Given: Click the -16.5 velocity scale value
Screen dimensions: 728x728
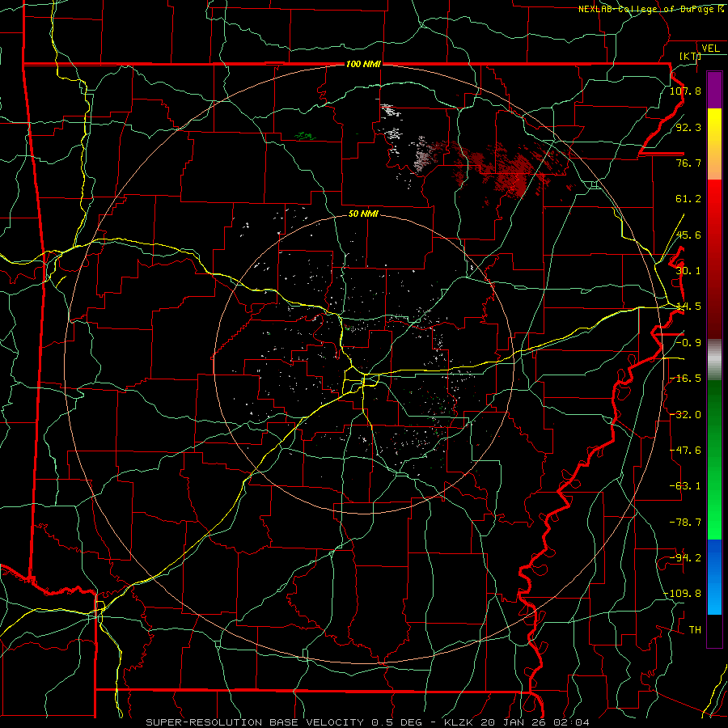Looking at the screenshot, I should 685,379.
